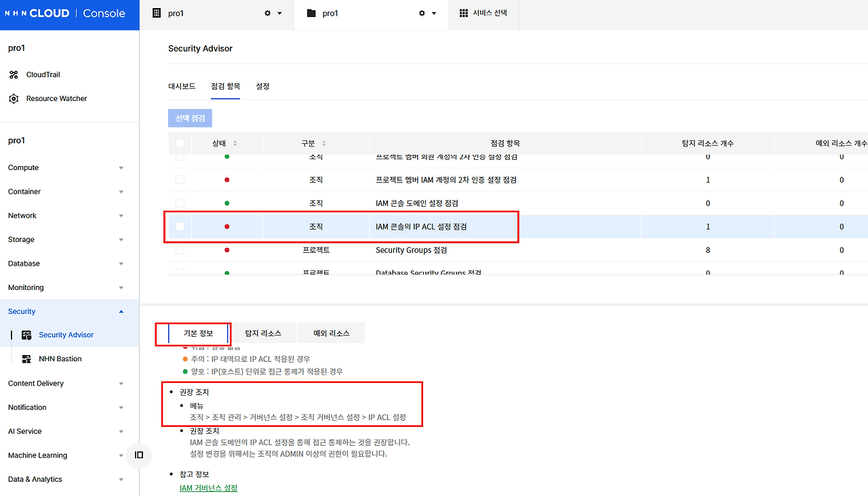Open the project settings gear icon
Image resolution: width=868 pixels, height=496 pixels.
(x=422, y=14)
